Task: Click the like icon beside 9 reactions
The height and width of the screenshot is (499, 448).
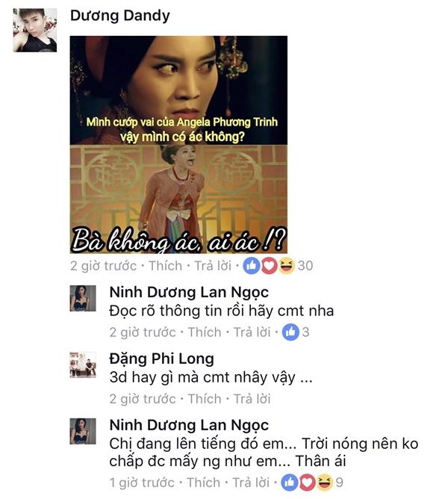Action: pyautogui.click(x=290, y=483)
